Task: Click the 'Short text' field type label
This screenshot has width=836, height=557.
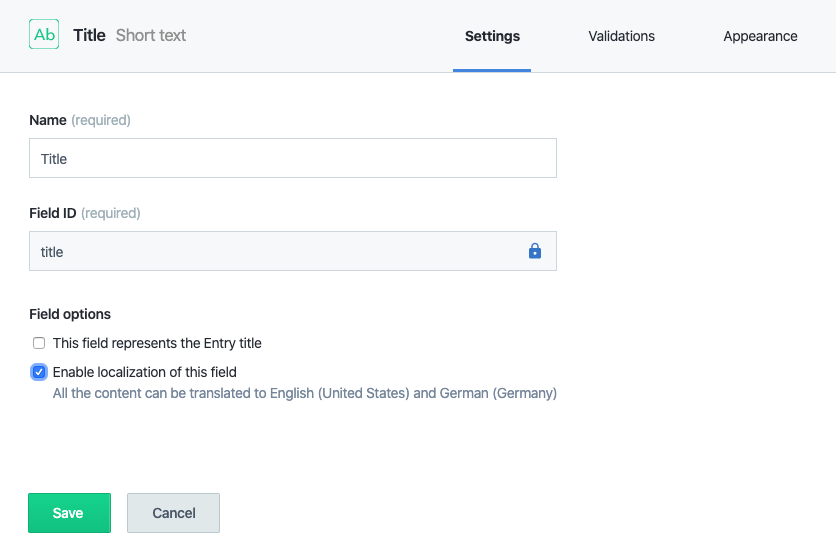Action: tap(151, 35)
